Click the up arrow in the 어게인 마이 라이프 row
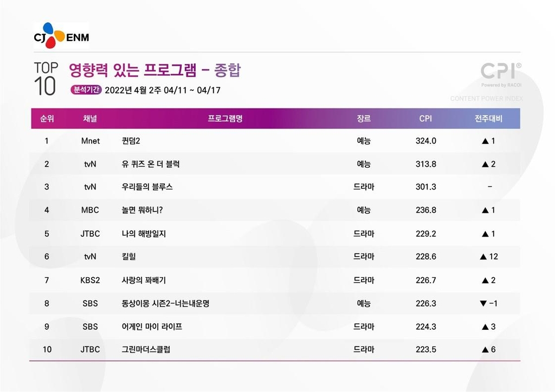Viewport: 555px width, 392px height. (x=485, y=326)
